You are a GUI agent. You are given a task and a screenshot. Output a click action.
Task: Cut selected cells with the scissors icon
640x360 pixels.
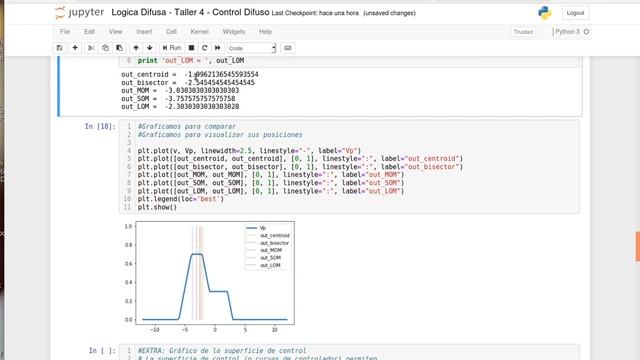91,48
